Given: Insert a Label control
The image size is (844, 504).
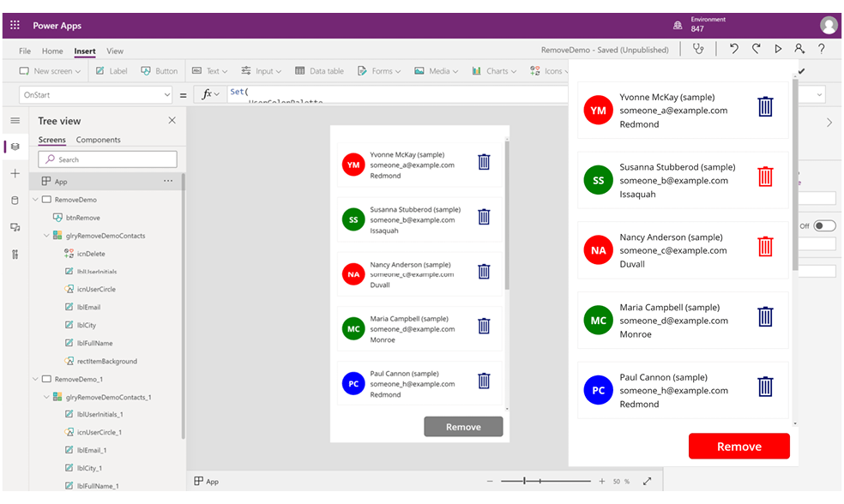Looking at the screenshot, I should coord(112,71).
